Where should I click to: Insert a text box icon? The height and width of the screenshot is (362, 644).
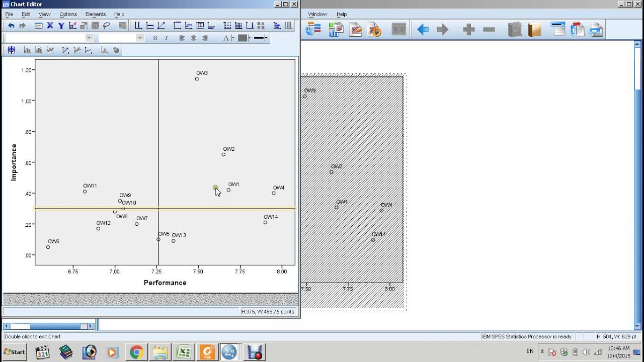coord(200,26)
